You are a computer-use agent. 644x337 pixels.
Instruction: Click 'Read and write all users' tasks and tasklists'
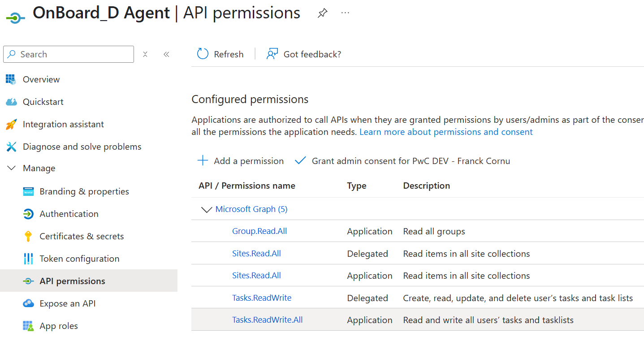[488, 320]
